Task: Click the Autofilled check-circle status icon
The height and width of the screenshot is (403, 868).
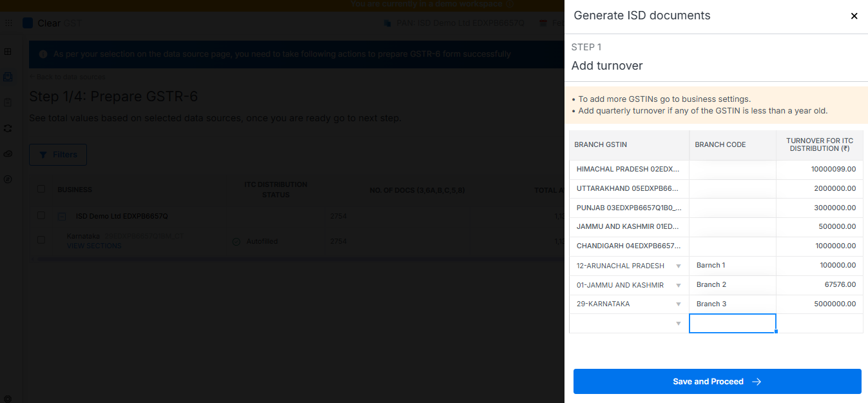Action: 236,242
